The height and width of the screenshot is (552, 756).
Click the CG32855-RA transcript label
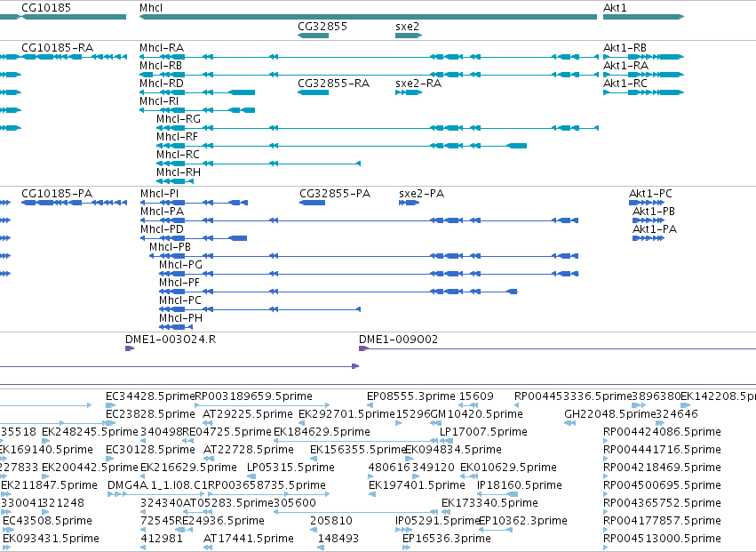point(334,83)
